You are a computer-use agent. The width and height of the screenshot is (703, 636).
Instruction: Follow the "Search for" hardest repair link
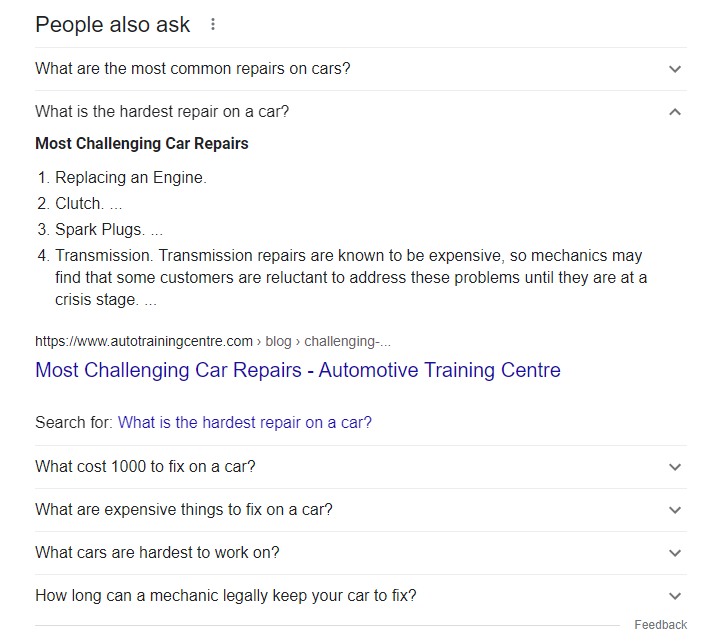click(245, 423)
